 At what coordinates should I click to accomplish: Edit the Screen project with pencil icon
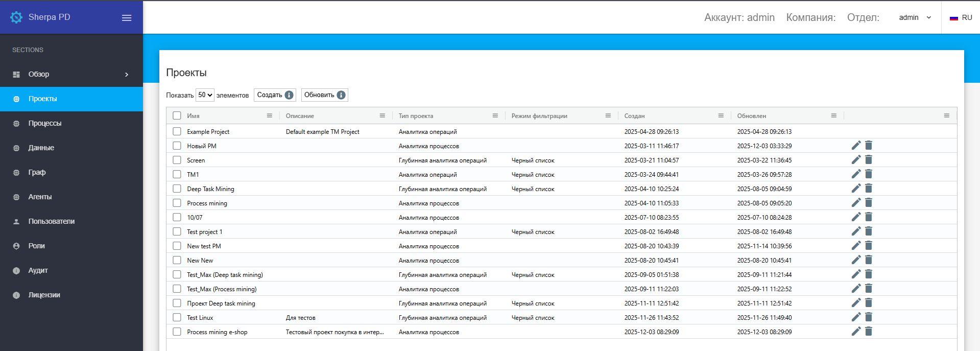point(856,160)
